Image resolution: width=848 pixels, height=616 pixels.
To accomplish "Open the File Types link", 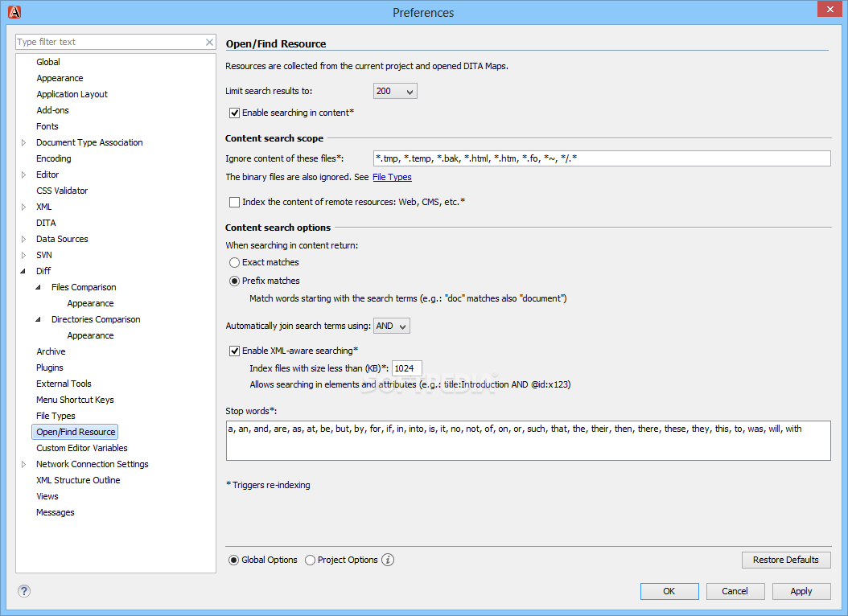I will pos(392,177).
